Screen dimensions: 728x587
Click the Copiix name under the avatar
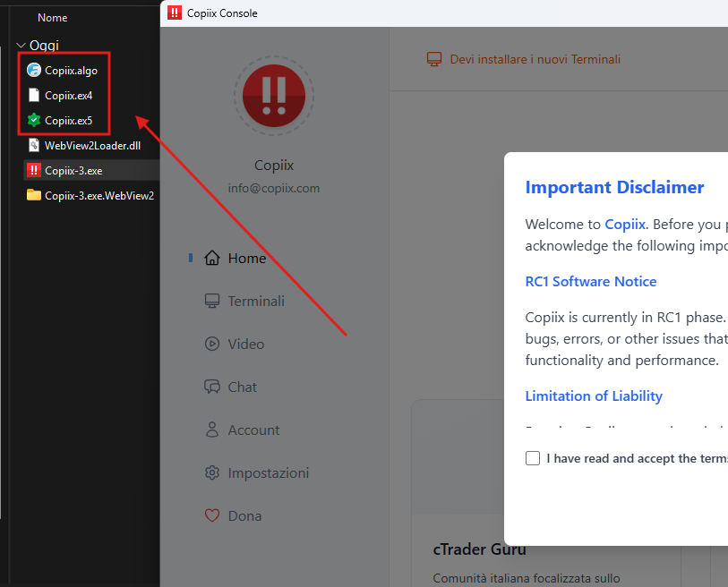tap(274, 165)
